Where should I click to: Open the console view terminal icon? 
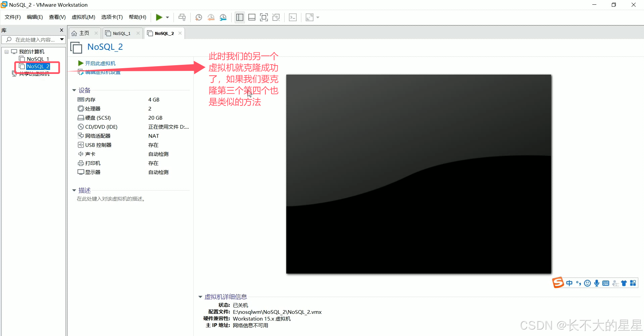click(x=293, y=17)
